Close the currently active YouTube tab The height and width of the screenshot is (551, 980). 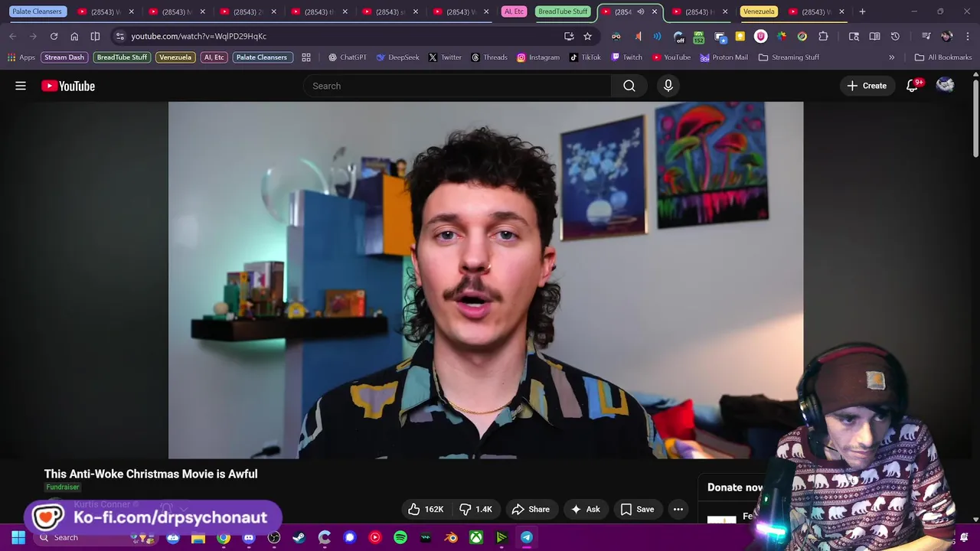655,11
